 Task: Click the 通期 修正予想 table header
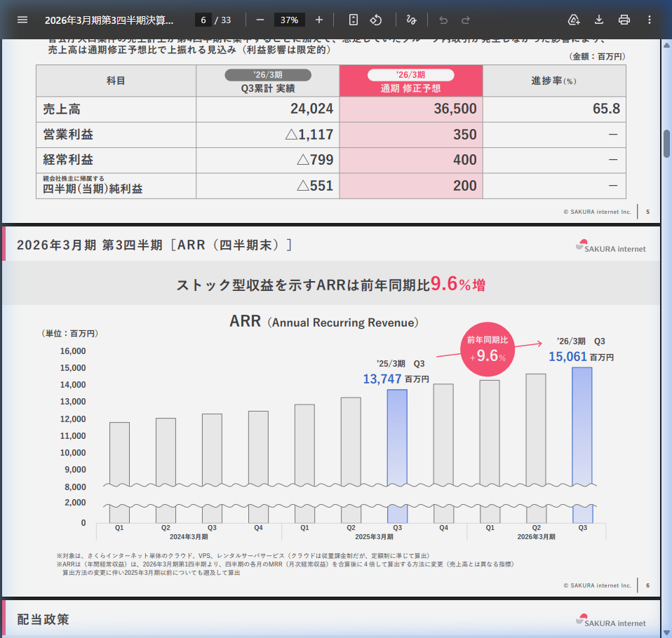pos(411,81)
